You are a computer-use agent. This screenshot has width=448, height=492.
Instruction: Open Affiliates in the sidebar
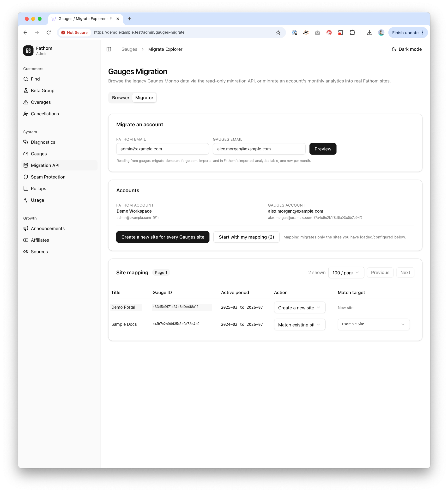click(59, 240)
